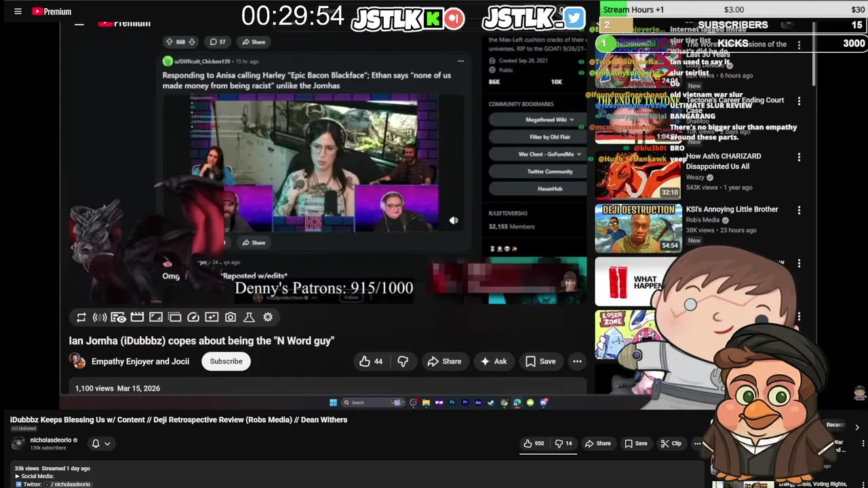Open Empathy Enjoyer and Jocii channel link

coord(140,361)
